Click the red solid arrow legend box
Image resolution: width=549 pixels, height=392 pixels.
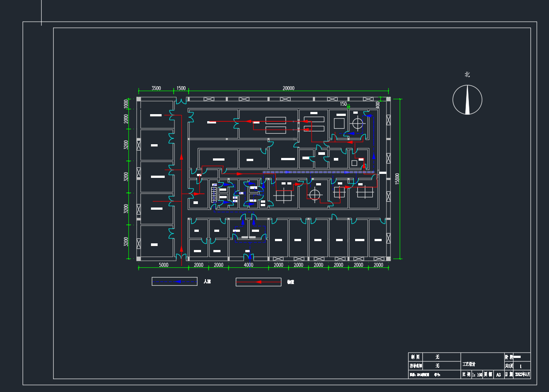coord(258,282)
